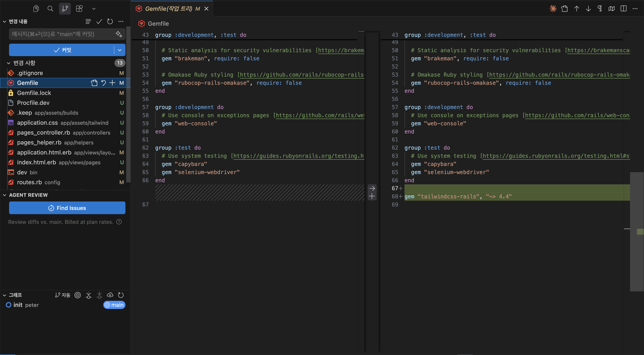The width and height of the screenshot is (644, 355).
Task: Generate commit message with sparkle icon
Action: [x=119, y=34]
